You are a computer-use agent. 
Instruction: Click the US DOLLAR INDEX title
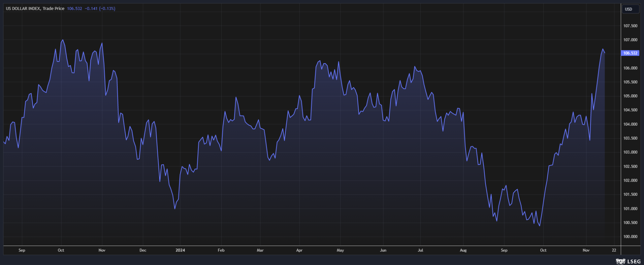click(x=35, y=8)
